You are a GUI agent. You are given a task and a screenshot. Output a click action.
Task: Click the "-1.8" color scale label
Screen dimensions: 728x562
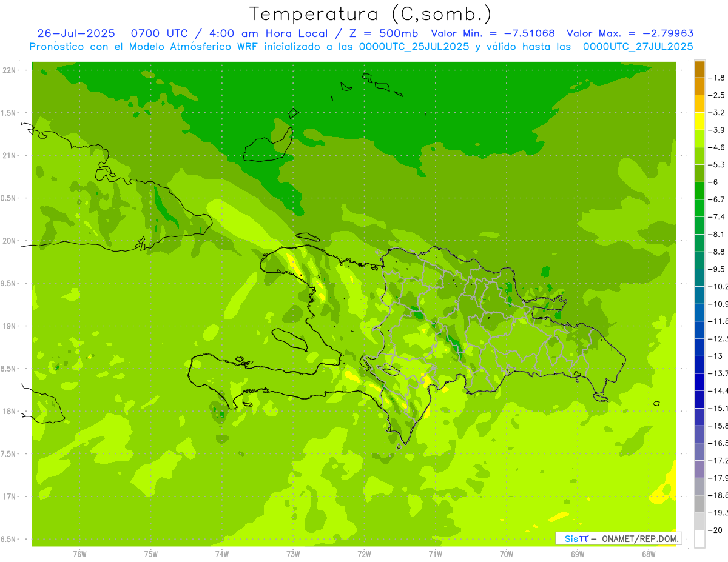717,78
